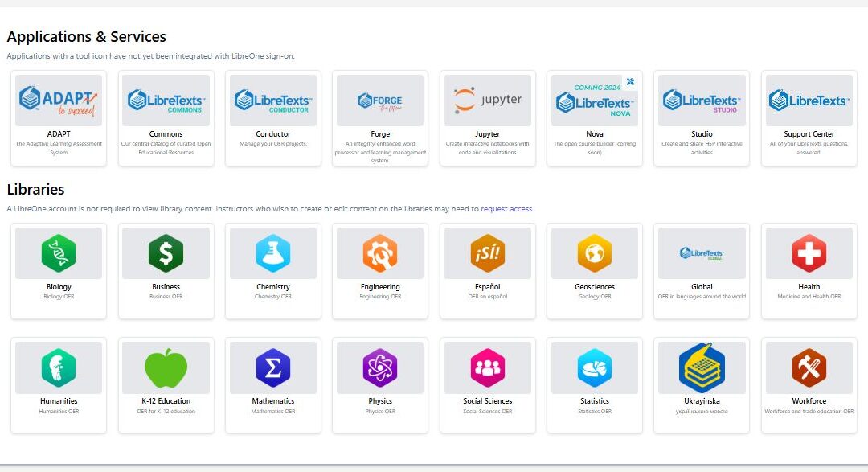Viewport: 868px width, 472px height.
Task: Click "Workforce and trade education OER" text
Action: (x=809, y=411)
